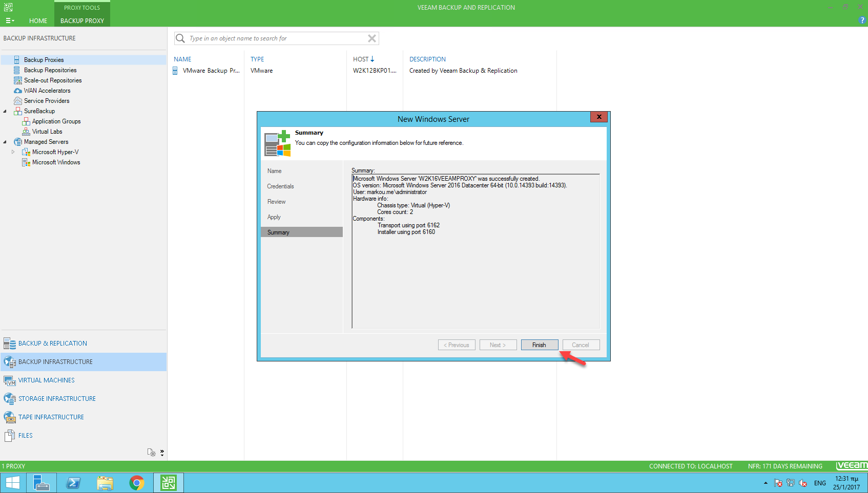Expand the Microsoft Hyper-V node
This screenshot has height=493, width=868.
(x=13, y=152)
